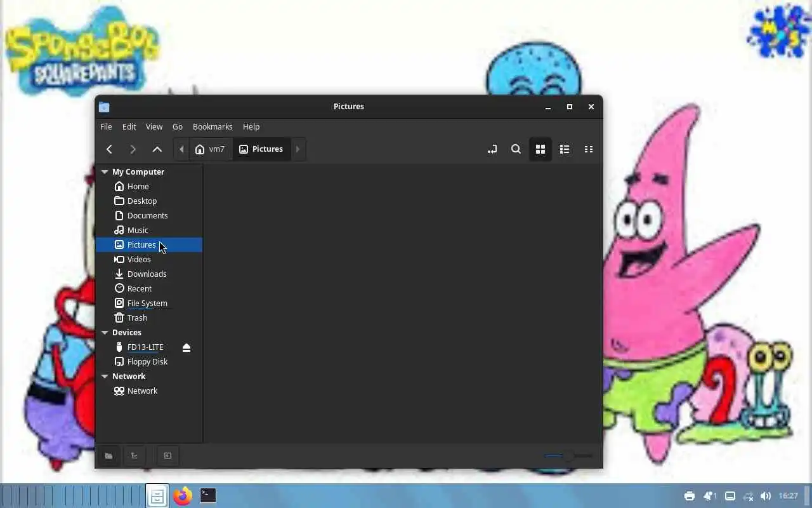Collapse the Devices section
This screenshot has height=508, width=812.
tap(105, 333)
